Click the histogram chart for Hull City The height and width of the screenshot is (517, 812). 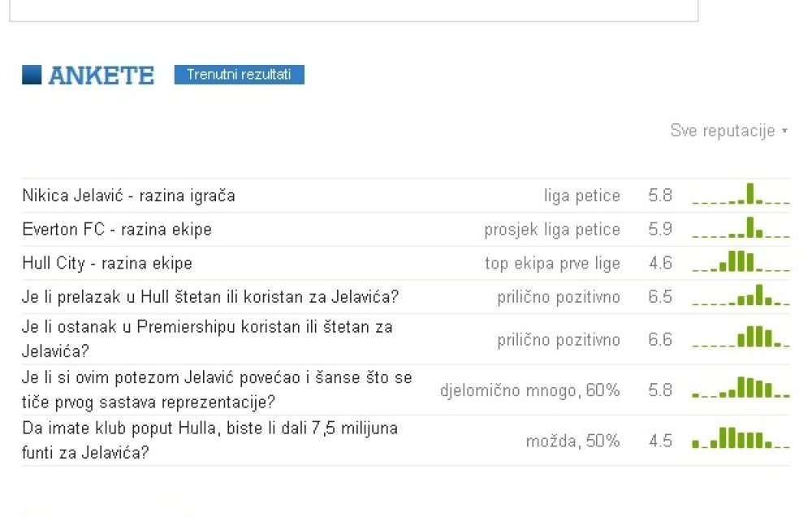pyautogui.click(x=741, y=261)
